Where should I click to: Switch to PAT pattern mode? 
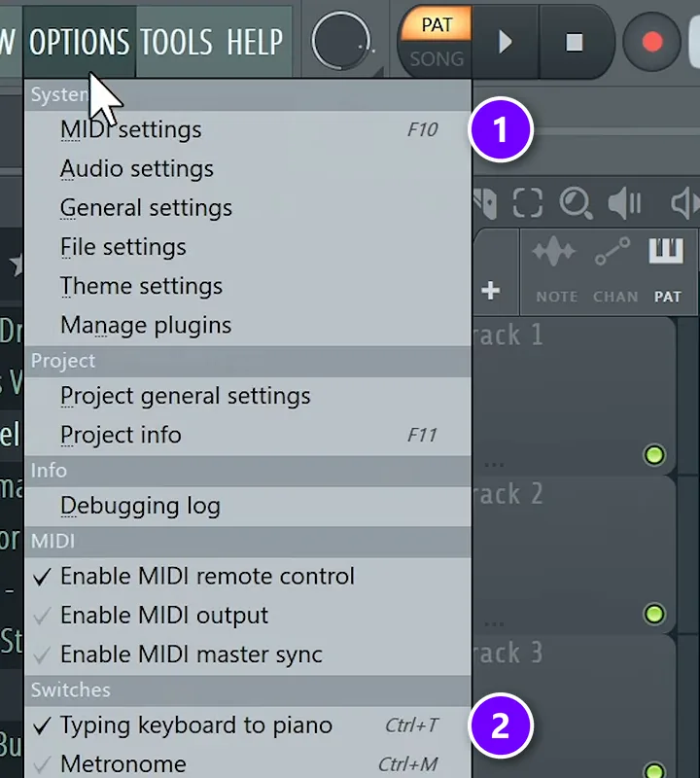pos(437,25)
